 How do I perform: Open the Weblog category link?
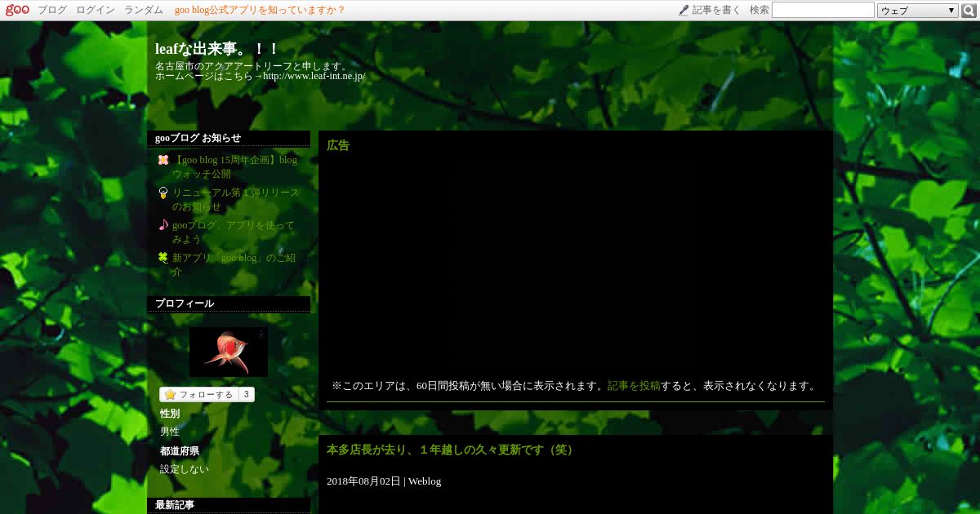425,481
